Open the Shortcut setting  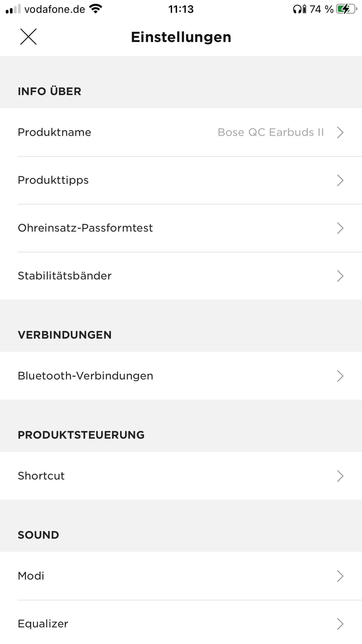[x=41, y=476]
